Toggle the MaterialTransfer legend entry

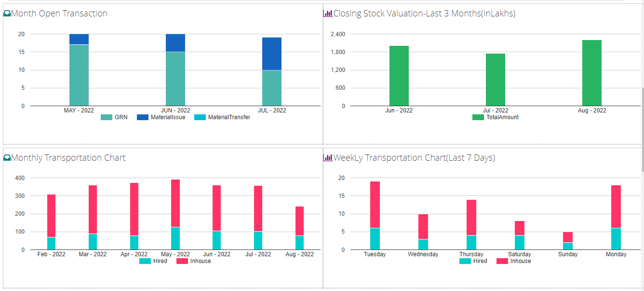coord(222,117)
